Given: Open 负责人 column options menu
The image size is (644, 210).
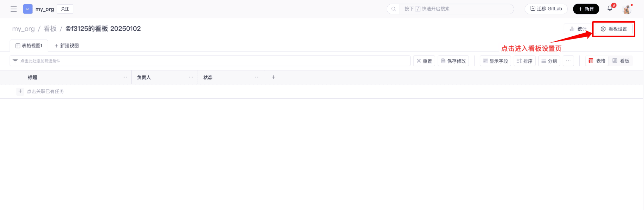Looking at the screenshot, I should coord(191,77).
